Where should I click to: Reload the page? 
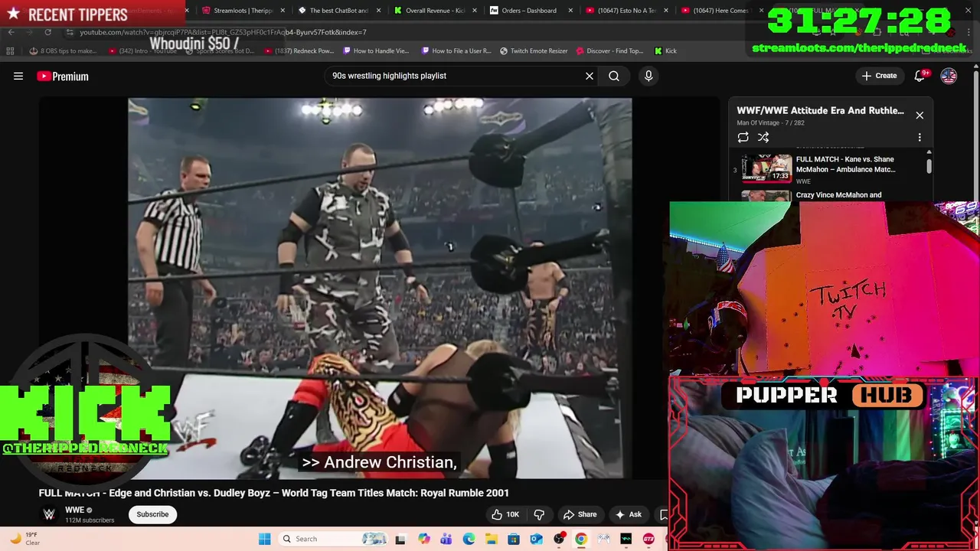47,32
